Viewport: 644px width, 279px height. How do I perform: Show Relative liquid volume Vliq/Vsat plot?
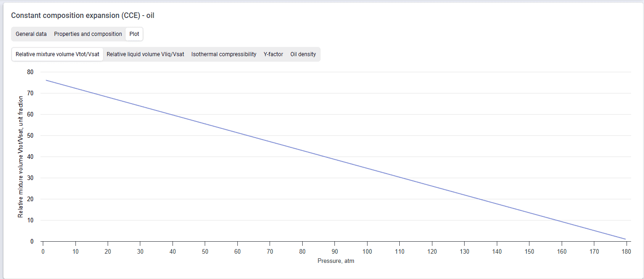pyautogui.click(x=145, y=54)
